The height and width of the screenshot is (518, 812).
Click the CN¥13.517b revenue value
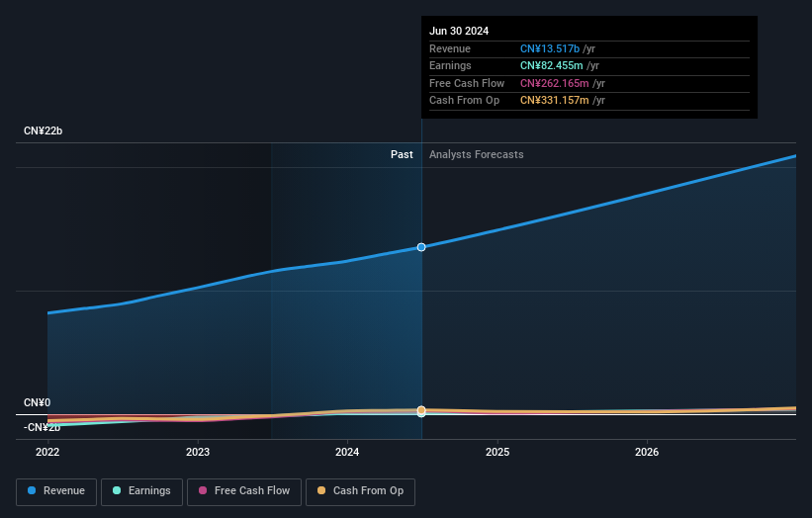coord(550,48)
